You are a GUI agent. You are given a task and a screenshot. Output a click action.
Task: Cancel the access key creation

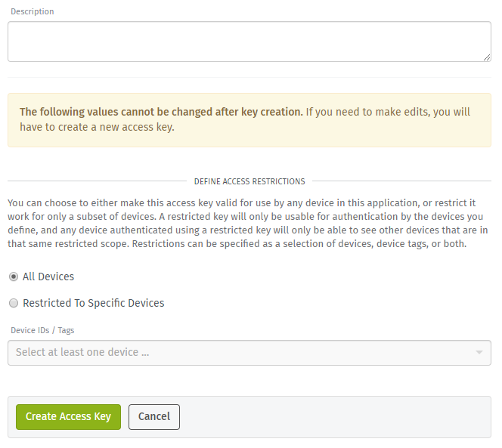[154, 416]
